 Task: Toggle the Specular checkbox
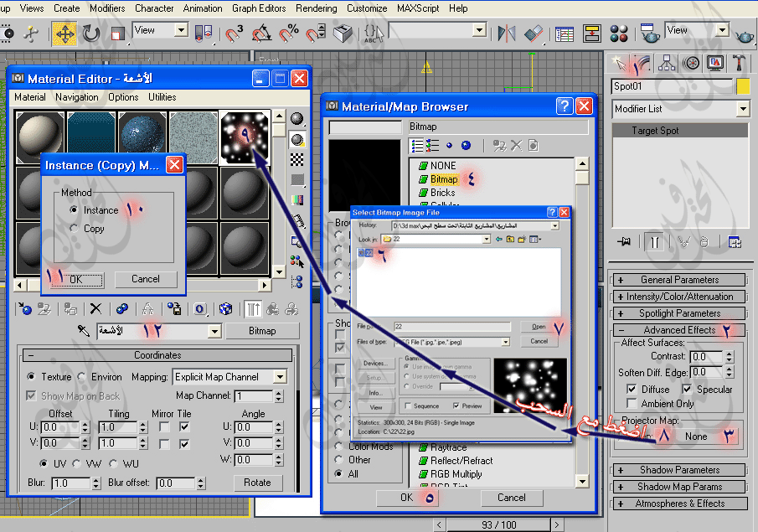[x=687, y=389]
